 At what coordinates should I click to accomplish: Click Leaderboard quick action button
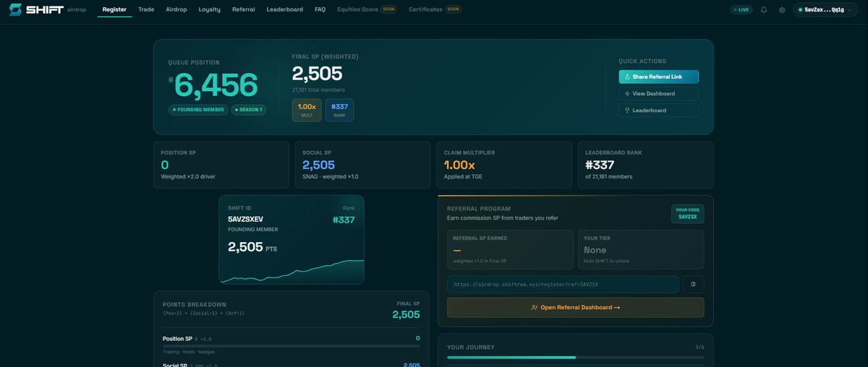click(x=658, y=111)
